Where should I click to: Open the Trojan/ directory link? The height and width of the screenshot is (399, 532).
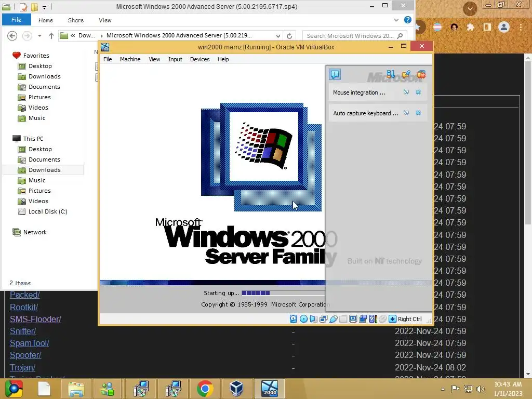(x=22, y=367)
